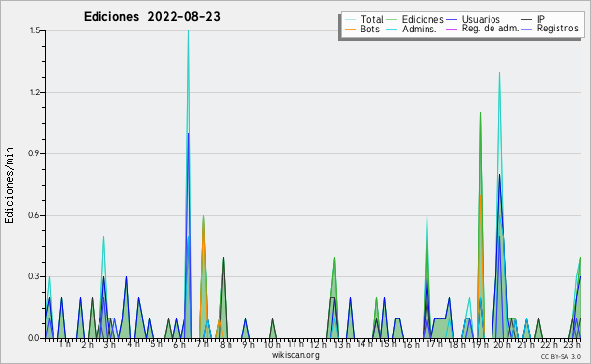Click the magenta line swatch beside Reg. de adm.
The height and width of the screenshot is (364, 591).
point(451,29)
